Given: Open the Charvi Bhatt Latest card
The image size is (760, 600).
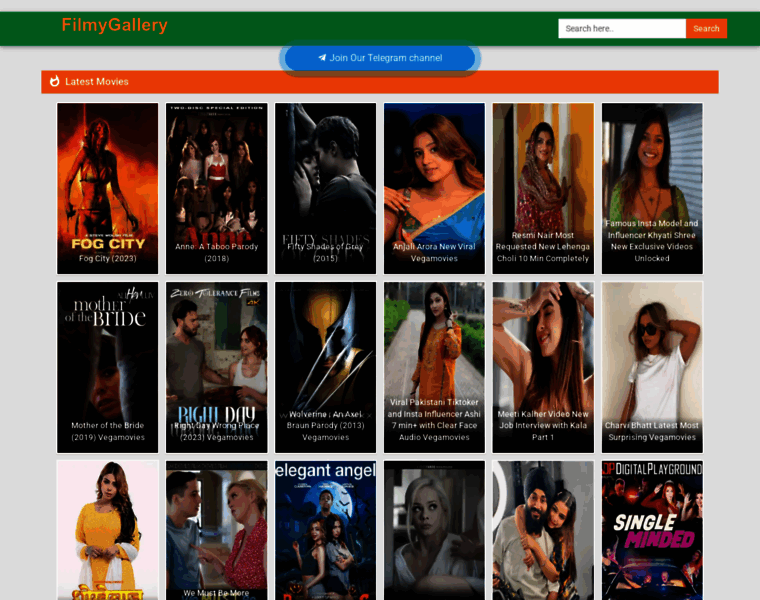Looking at the screenshot, I should 652,367.
